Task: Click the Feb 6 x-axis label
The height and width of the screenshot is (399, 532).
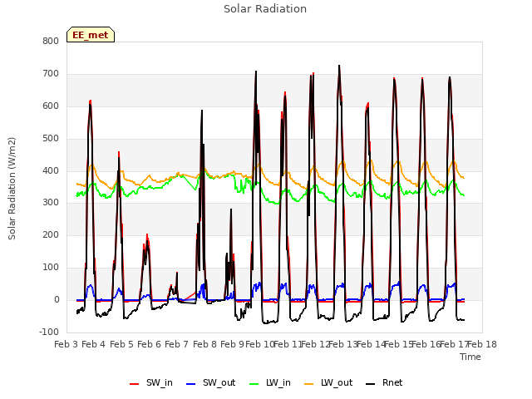Action: (x=149, y=344)
